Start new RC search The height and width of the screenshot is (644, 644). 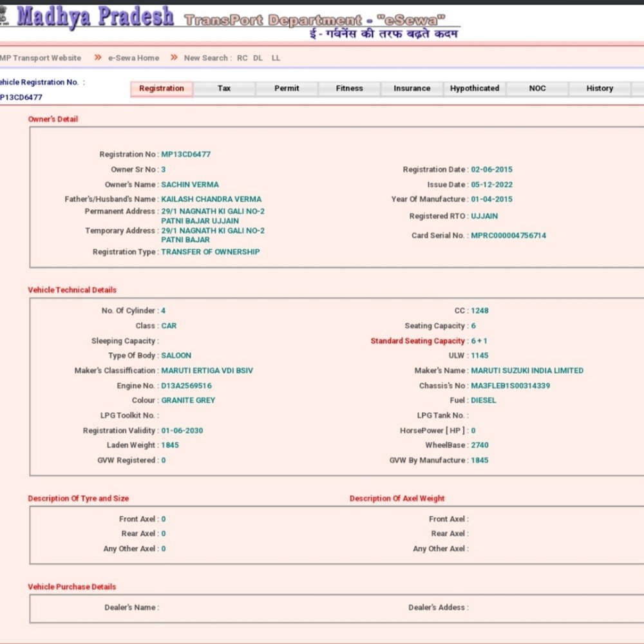pyautogui.click(x=242, y=58)
